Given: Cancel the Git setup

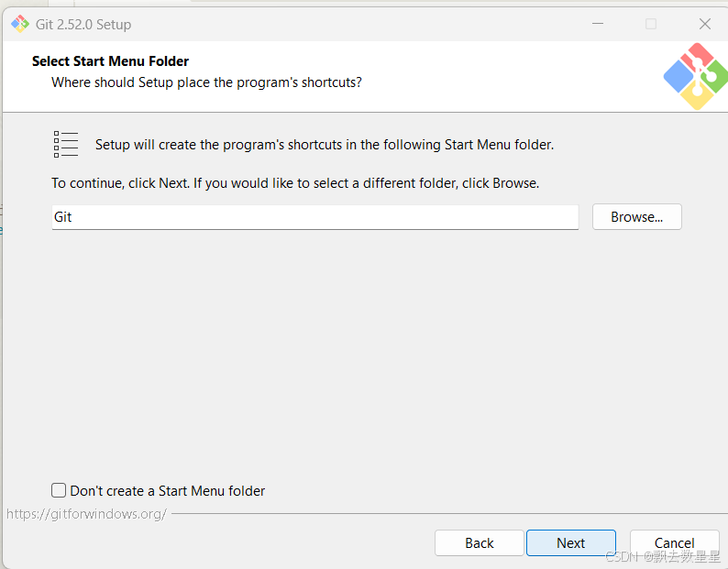Looking at the screenshot, I should pos(674,542).
